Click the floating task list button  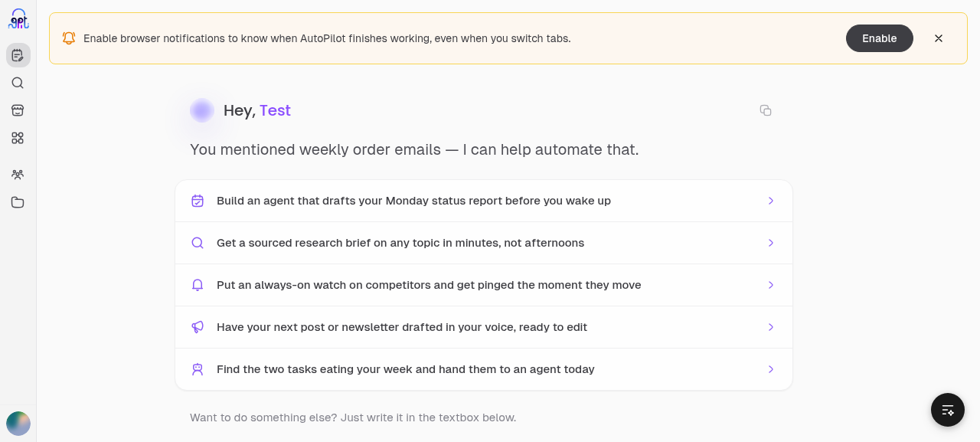(x=948, y=410)
